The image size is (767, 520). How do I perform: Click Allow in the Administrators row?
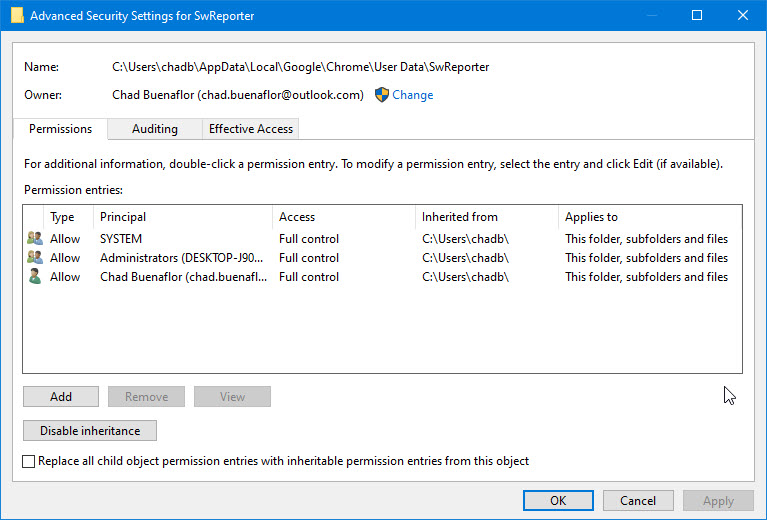click(x=65, y=258)
